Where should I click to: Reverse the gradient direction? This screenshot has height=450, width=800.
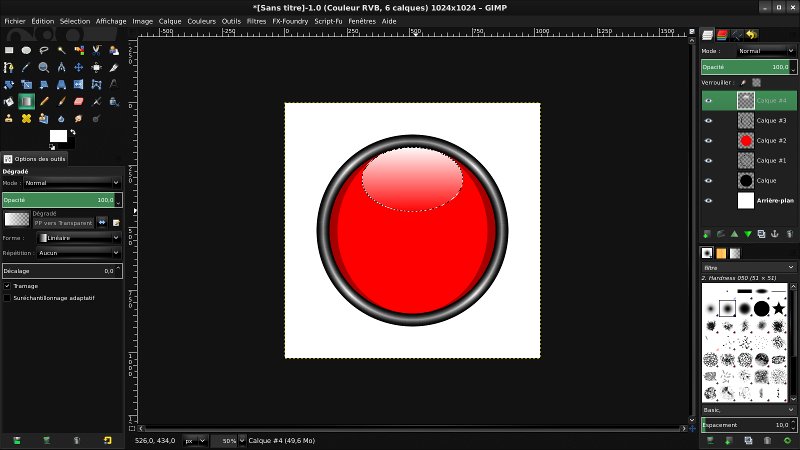[102, 222]
